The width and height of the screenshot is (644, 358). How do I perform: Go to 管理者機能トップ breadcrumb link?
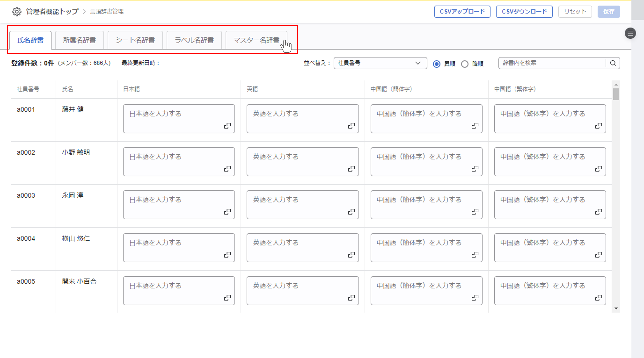tap(52, 12)
